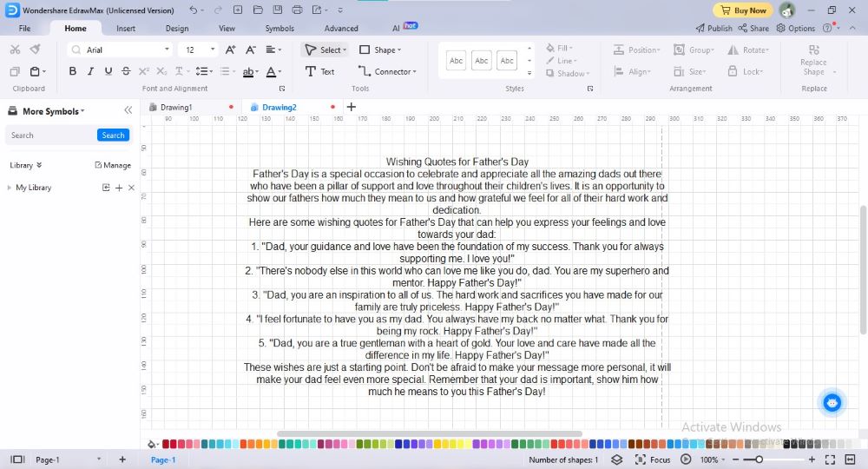This screenshot has height=469, width=868.
Task: Open the font size 12 dropdown
Action: [213, 50]
